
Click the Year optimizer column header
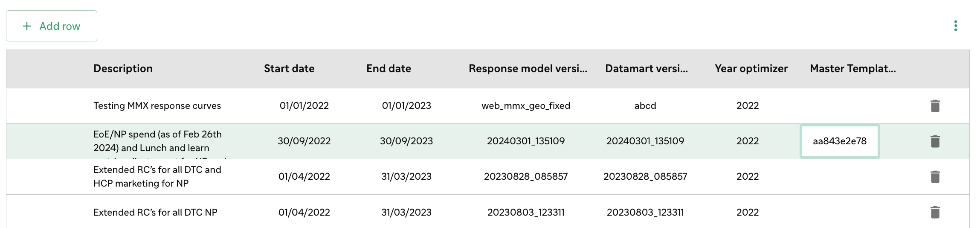click(x=751, y=69)
